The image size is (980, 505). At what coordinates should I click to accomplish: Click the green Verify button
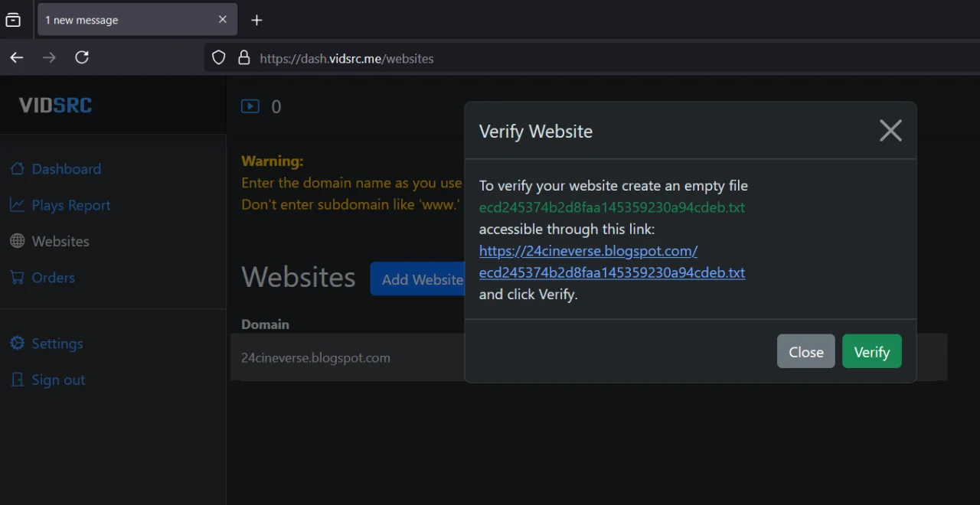coord(872,351)
